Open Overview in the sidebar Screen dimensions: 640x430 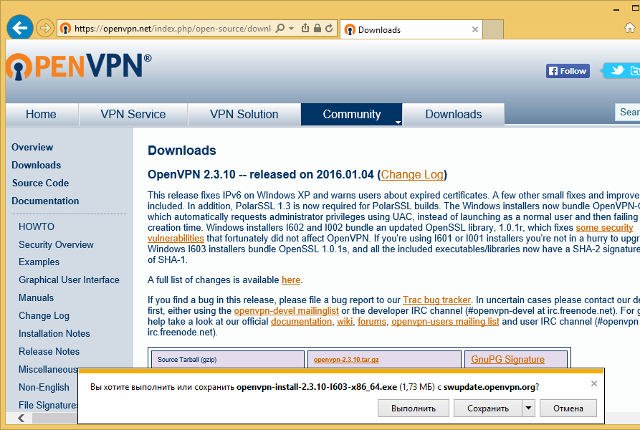click(x=32, y=147)
